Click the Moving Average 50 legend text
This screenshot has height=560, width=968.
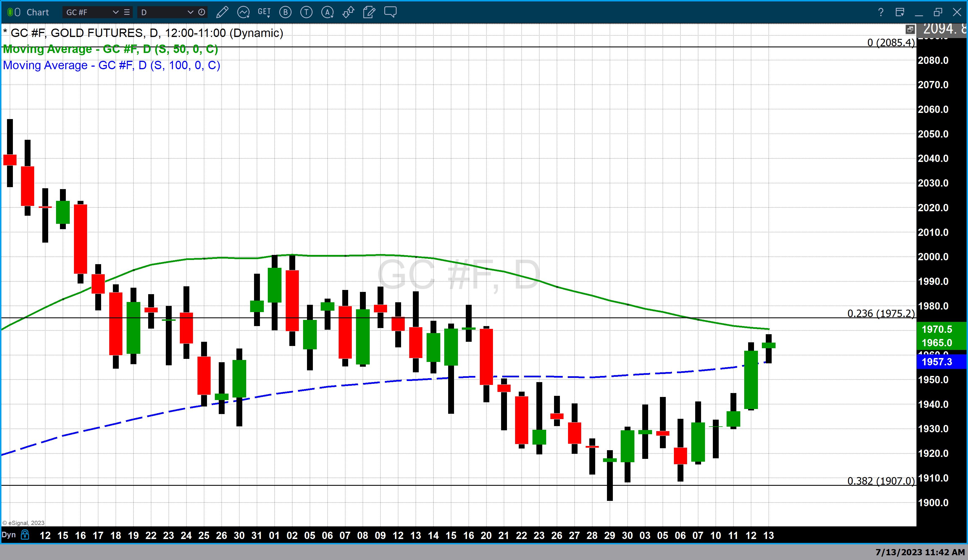[x=111, y=49]
